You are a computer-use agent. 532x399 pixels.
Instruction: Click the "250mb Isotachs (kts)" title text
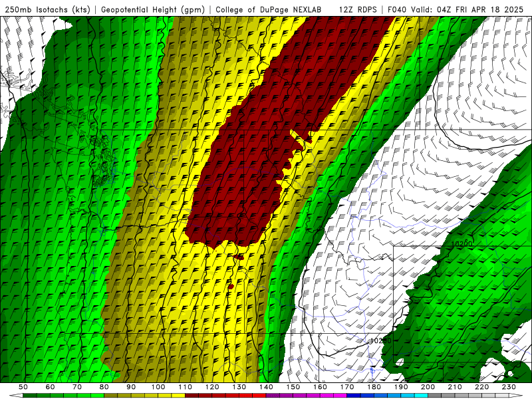47,9
